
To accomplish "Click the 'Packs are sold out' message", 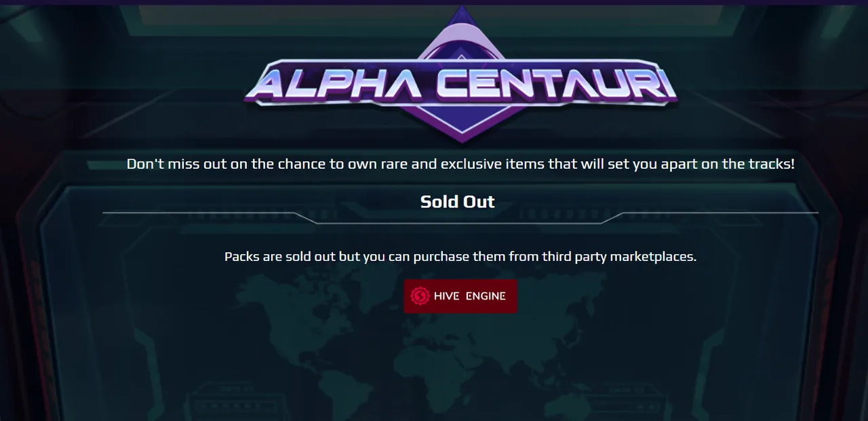I will coord(460,257).
